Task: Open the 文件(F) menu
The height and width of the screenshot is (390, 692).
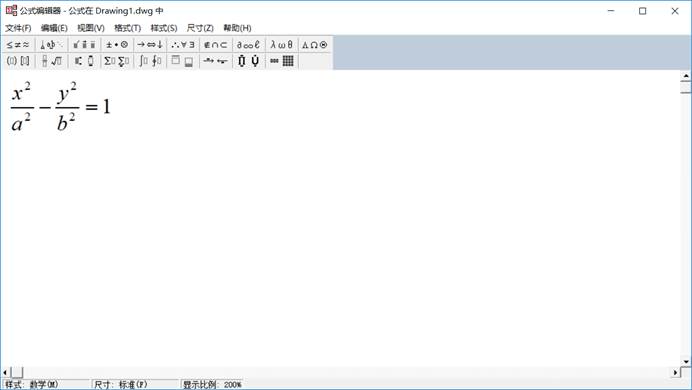Action: (x=18, y=28)
